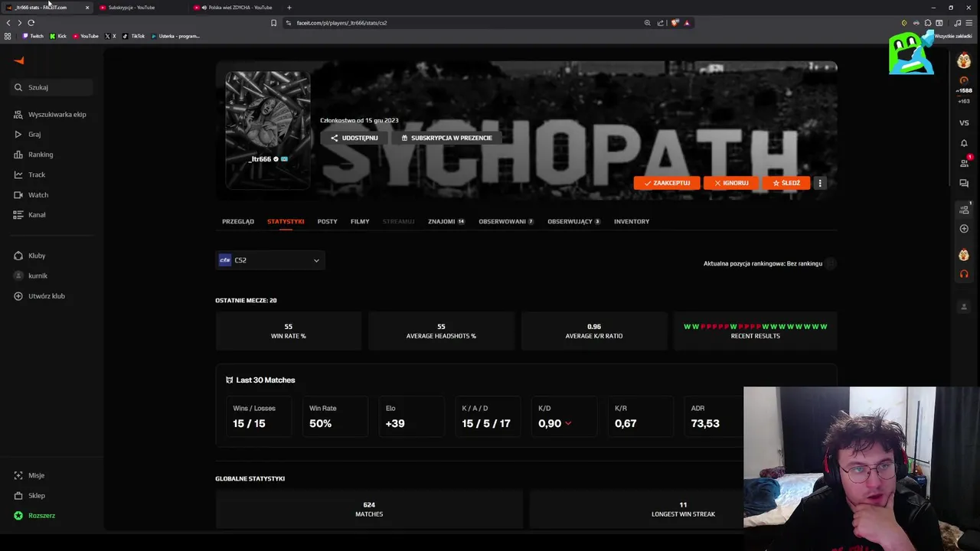
Task: Open browser hamburger menu
Action: [x=971, y=23]
